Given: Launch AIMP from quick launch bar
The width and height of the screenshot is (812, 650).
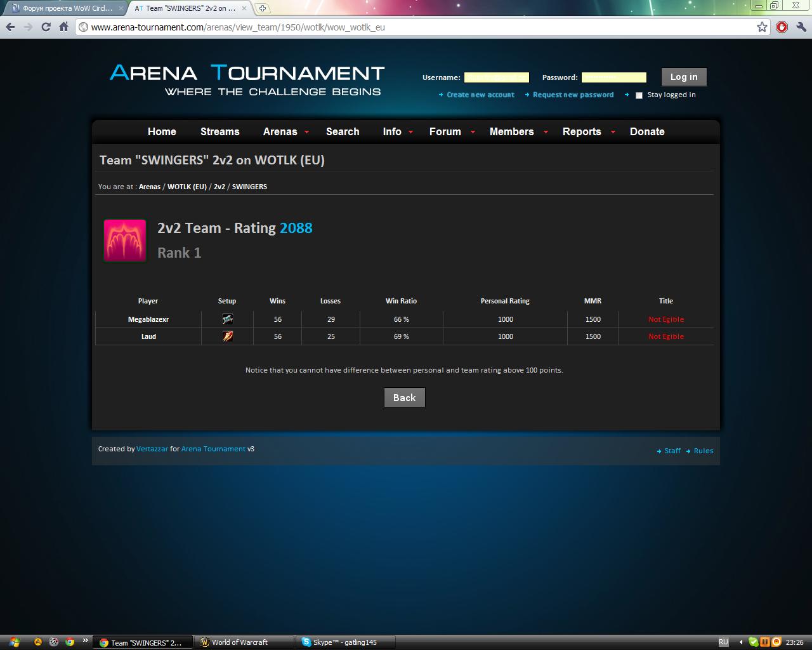Looking at the screenshot, I should (38, 642).
